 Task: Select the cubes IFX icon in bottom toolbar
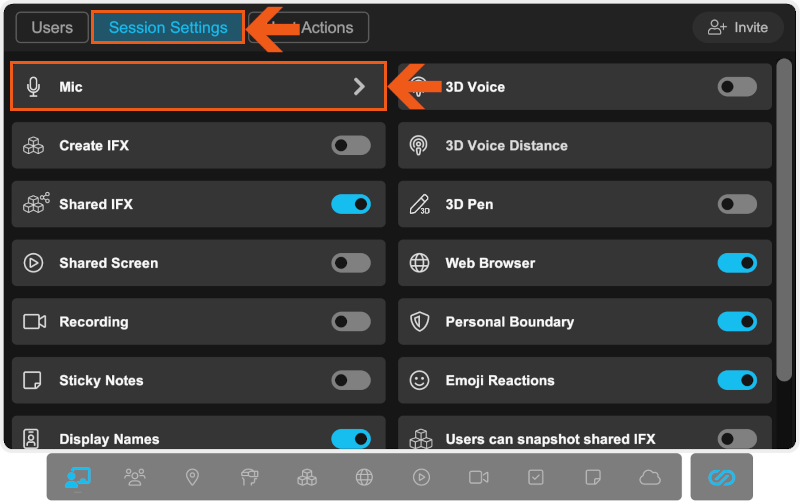pyautogui.click(x=307, y=477)
